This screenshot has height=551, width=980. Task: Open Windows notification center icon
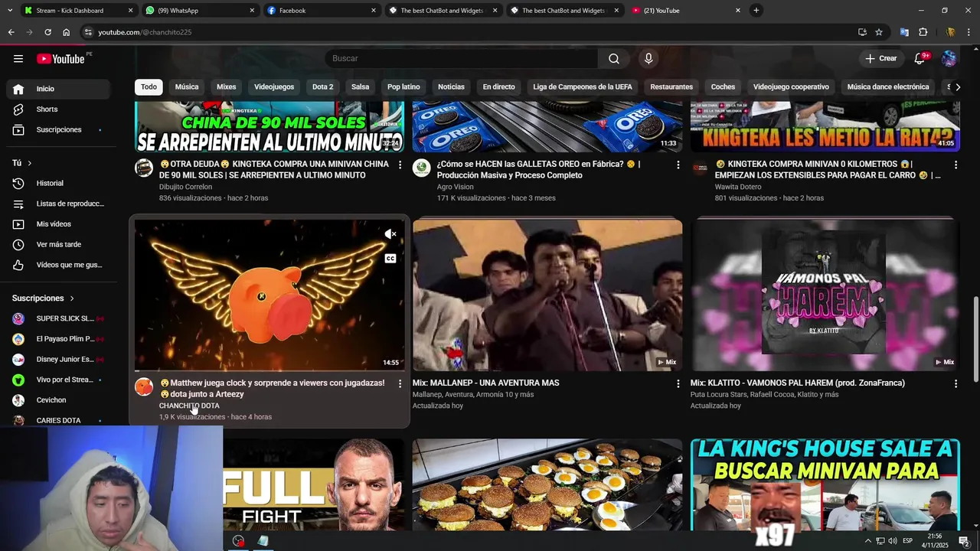(964, 541)
